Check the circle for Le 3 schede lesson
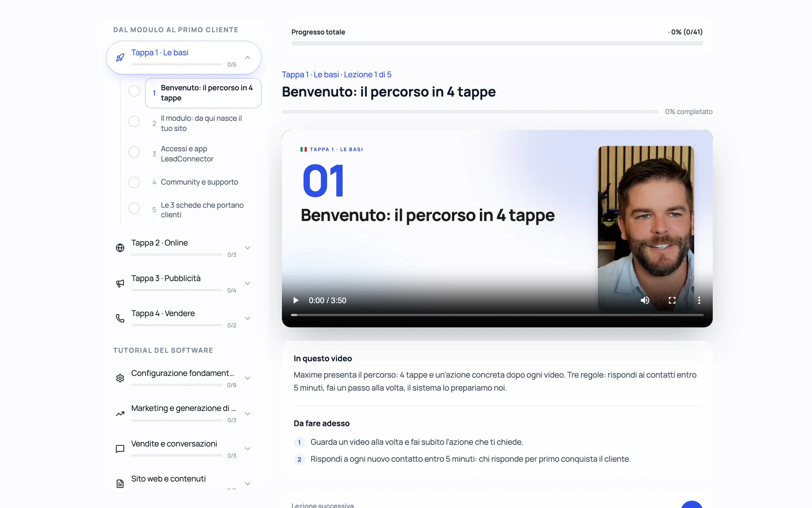The width and height of the screenshot is (812, 508). 134,208
